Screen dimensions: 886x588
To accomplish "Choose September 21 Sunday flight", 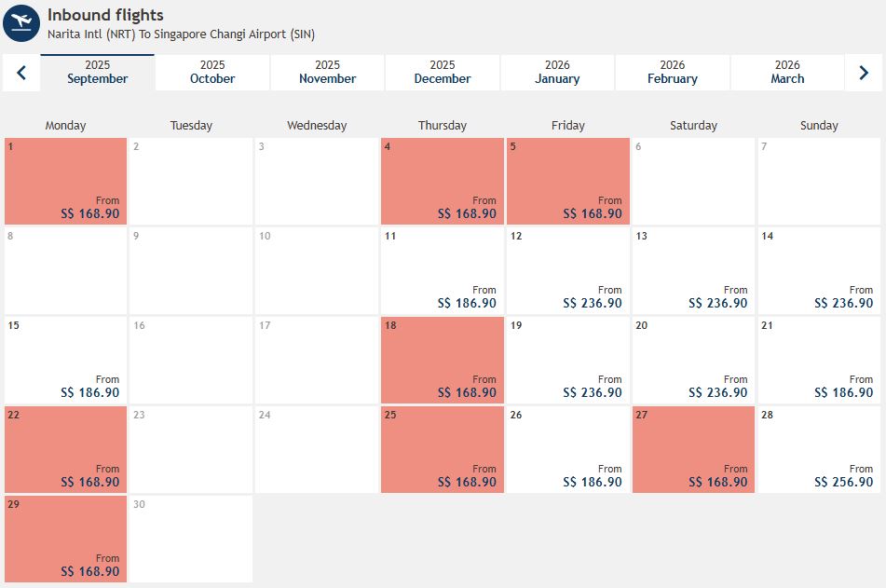I will coord(819,361).
